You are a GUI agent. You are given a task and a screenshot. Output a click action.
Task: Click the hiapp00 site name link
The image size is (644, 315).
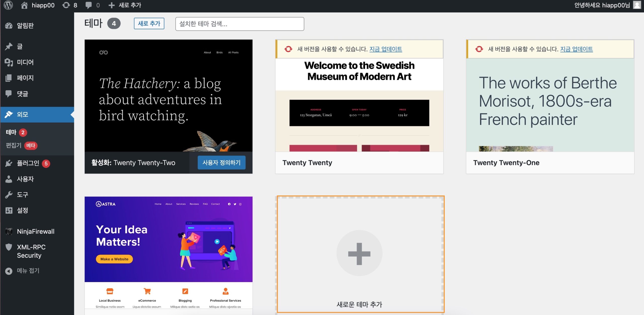[43, 5]
